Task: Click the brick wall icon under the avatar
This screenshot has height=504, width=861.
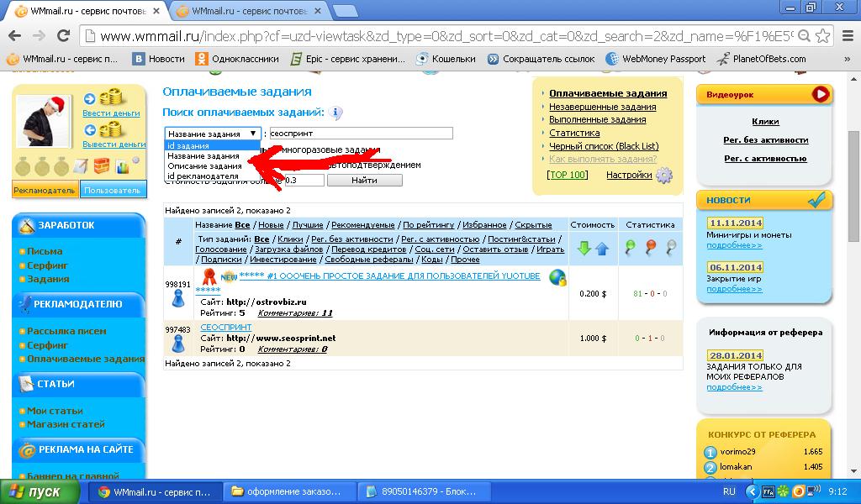Action: click(102, 165)
